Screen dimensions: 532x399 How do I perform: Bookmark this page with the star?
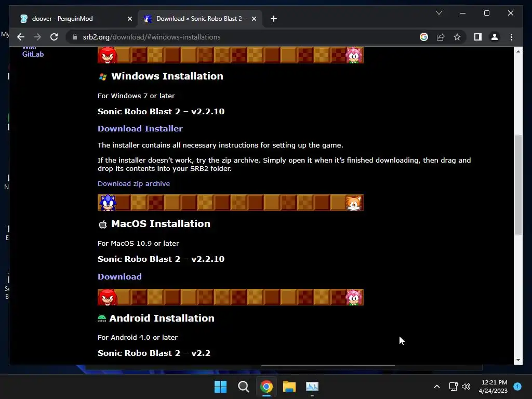pos(457,37)
